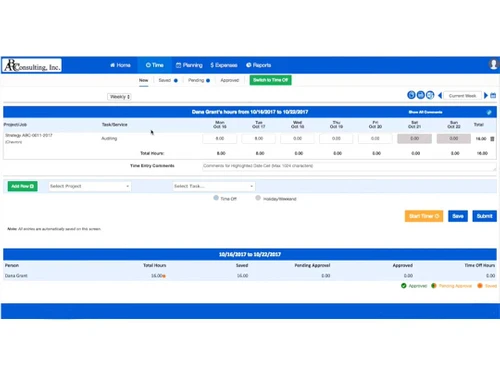The height and width of the screenshot is (375, 500).
Task: Click the Pending Approval column header
Action: point(312,265)
